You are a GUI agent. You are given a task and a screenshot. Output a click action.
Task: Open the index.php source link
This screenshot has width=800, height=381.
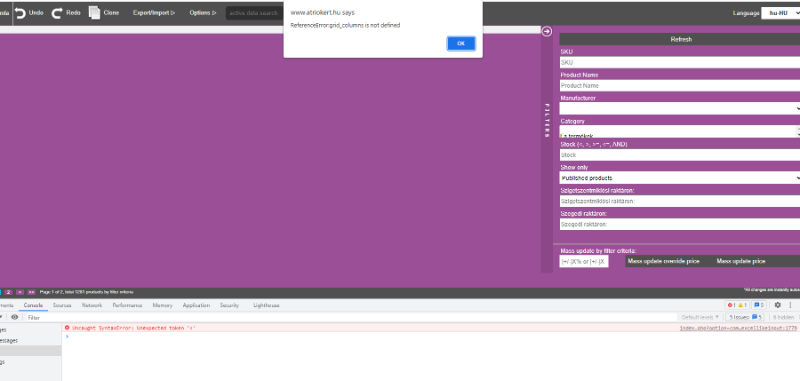tap(738, 328)
